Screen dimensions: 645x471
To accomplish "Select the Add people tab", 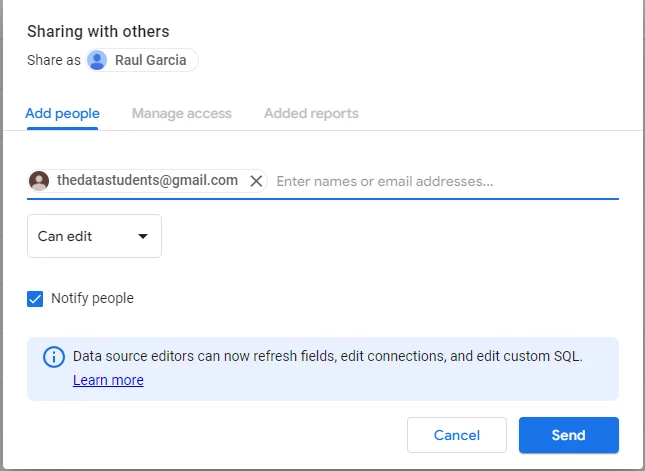I will (x=63, y=113).
